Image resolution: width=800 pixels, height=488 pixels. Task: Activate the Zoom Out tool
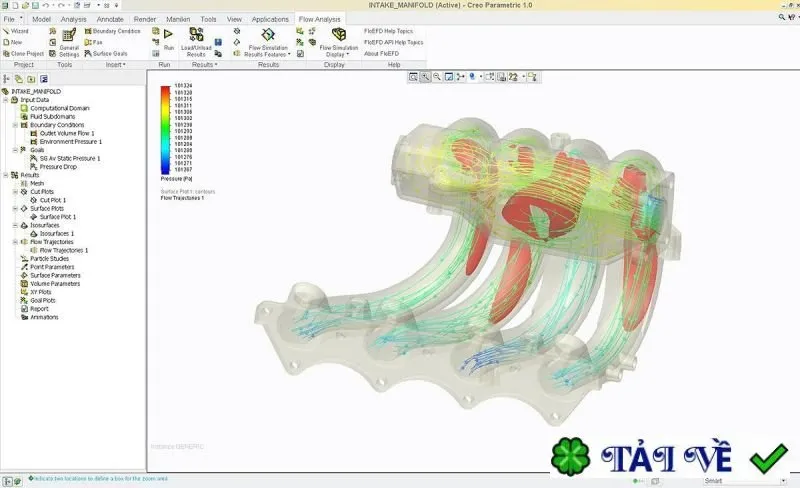point(437,77)
